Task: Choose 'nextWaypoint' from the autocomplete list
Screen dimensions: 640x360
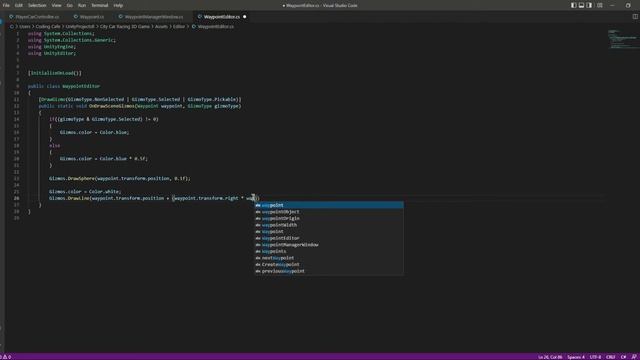Action: pos(329,258)
